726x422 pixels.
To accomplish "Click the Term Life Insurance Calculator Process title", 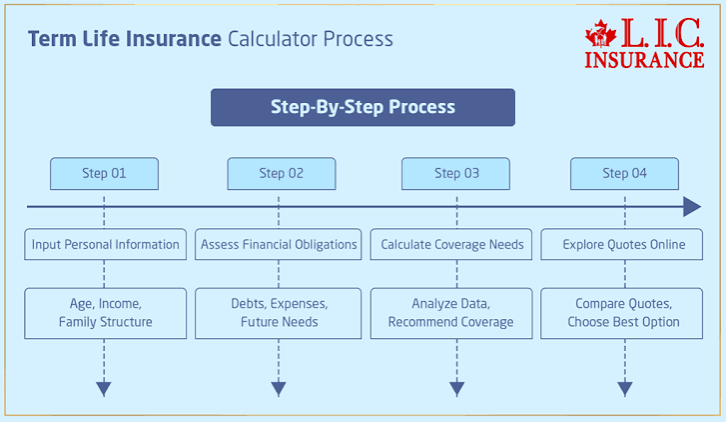I will pyautogui.click(x=210, y=39).
